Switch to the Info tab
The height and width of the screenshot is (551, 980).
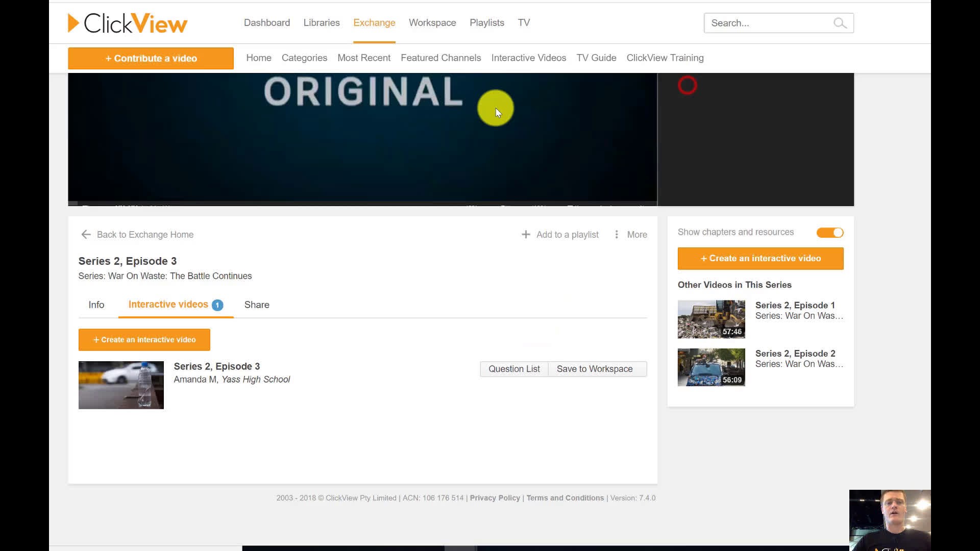coord(96,305)
